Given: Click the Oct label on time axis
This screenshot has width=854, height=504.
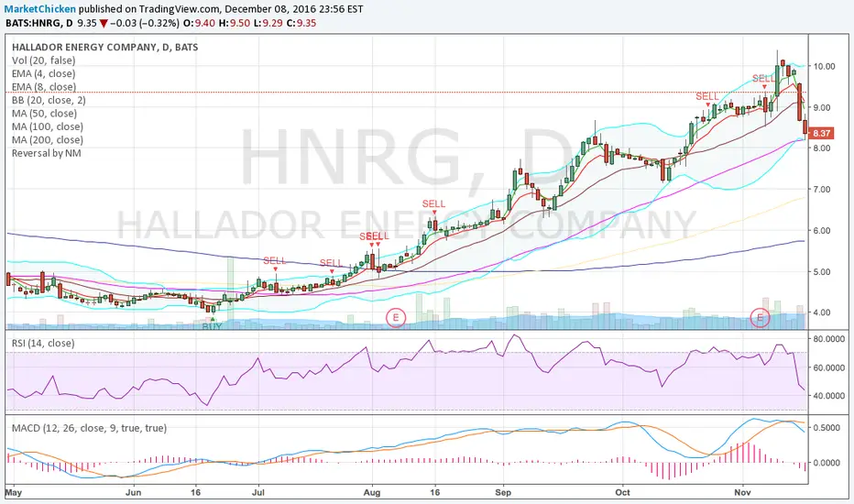Looking at the screenshot, I should click(622, 493).
